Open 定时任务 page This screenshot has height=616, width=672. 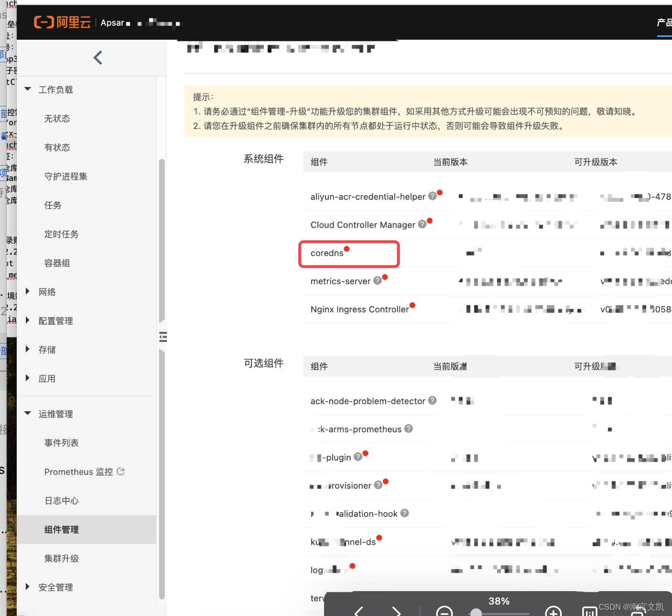click(x=62, y=234)
